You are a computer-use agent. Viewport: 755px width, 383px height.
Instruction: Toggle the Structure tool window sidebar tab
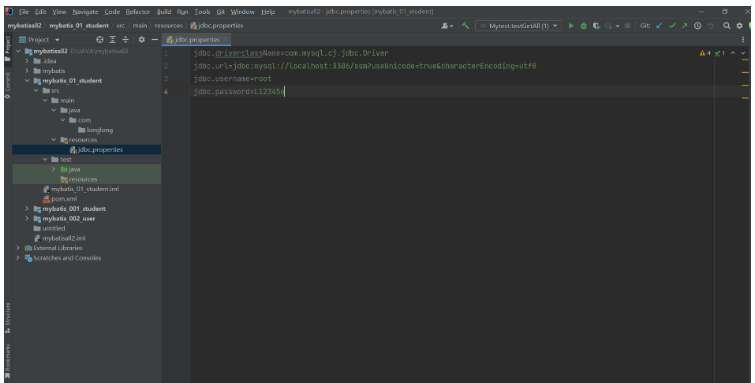tap(8, 318)
